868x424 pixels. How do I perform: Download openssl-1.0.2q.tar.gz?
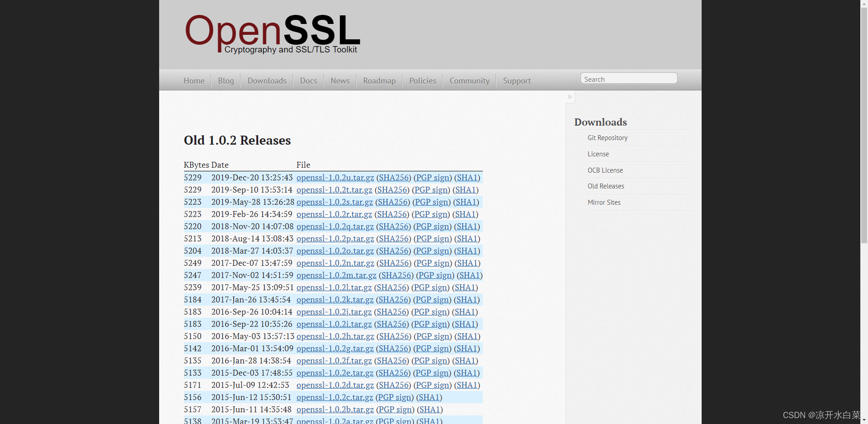335,226
